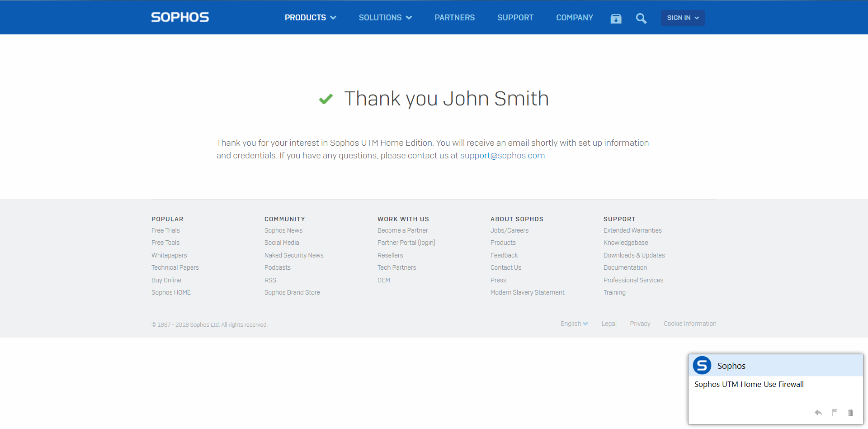Flag the Sophos notification message
This screenshot has width=868, height=429.
tap(835, 412)
